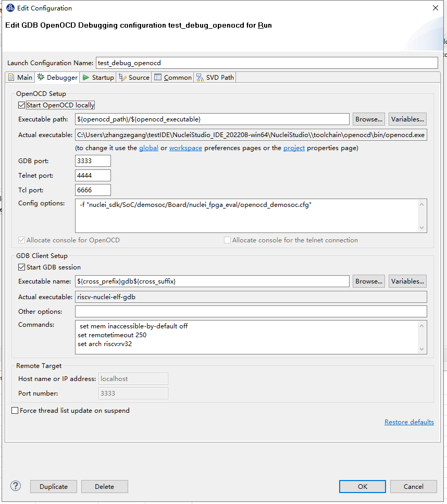
Task: Go to the Common tab
Action: click(173, 78)
